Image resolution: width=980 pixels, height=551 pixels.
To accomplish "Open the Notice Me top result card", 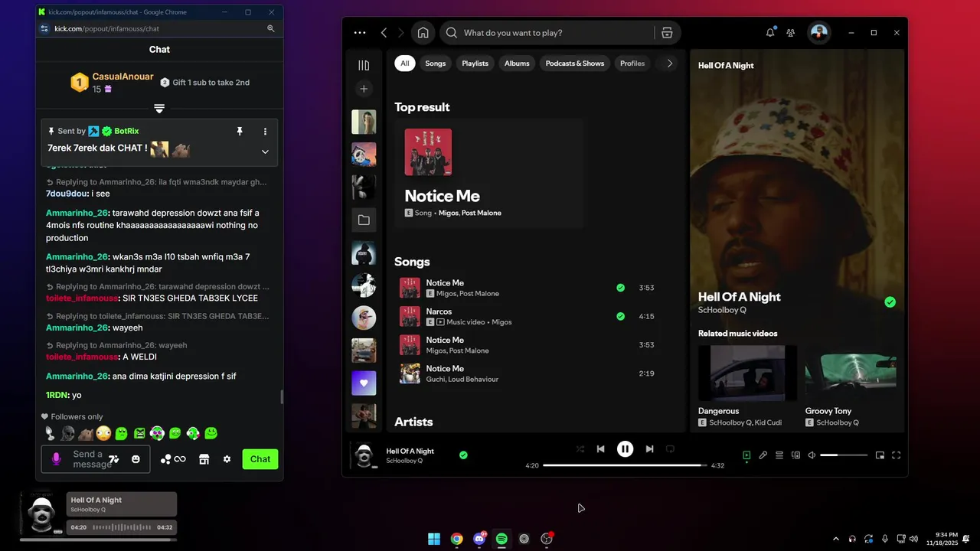I will (x=489, y=173).
